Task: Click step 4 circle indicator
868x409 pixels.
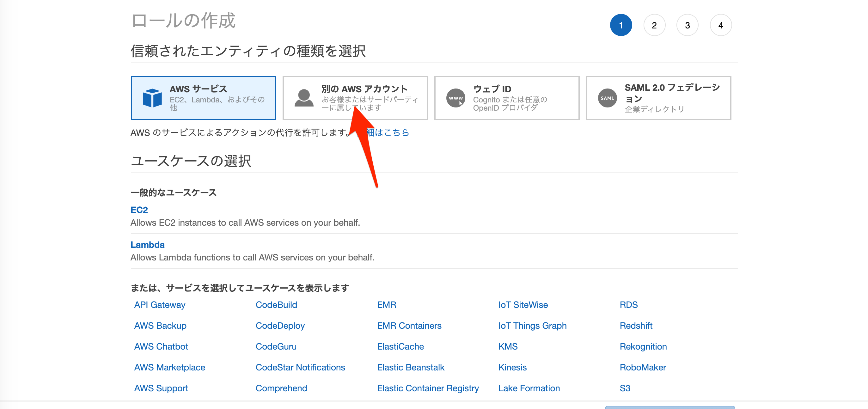Action: coord(720,25)
